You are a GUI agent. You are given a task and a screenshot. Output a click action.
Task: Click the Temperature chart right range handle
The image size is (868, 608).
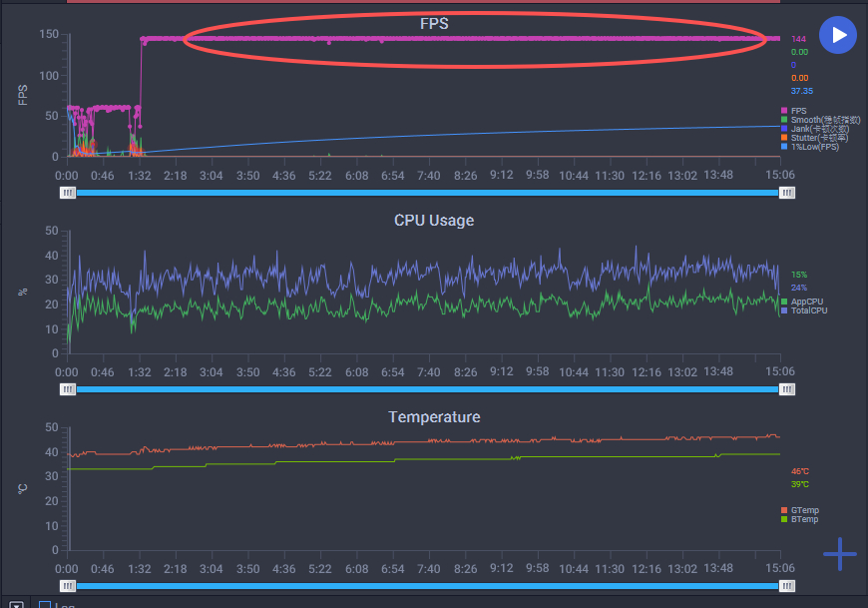click(x=786, y=586)
